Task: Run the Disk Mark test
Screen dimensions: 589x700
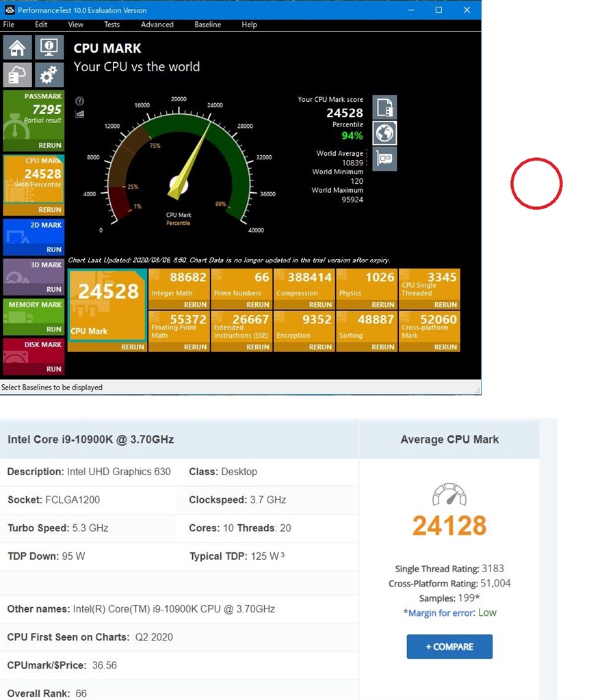Action: pos(54,369)
